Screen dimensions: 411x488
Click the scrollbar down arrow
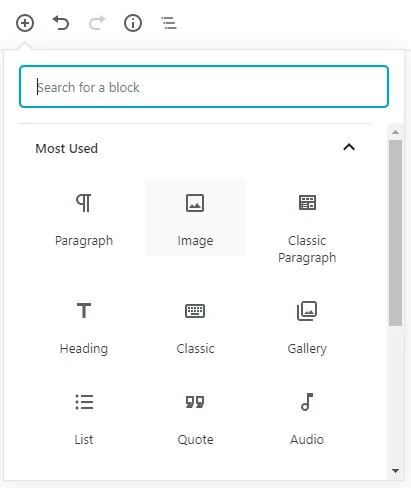(396, 471)
